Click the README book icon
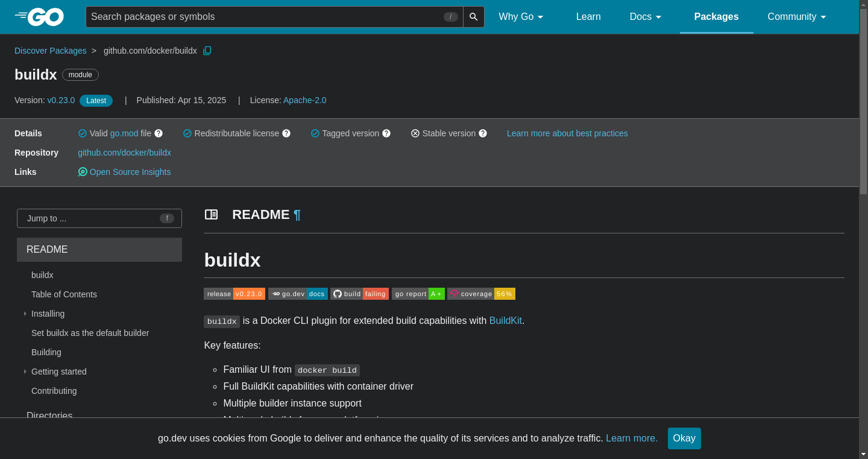The image size is (868, 459). (x=211, y=215)
